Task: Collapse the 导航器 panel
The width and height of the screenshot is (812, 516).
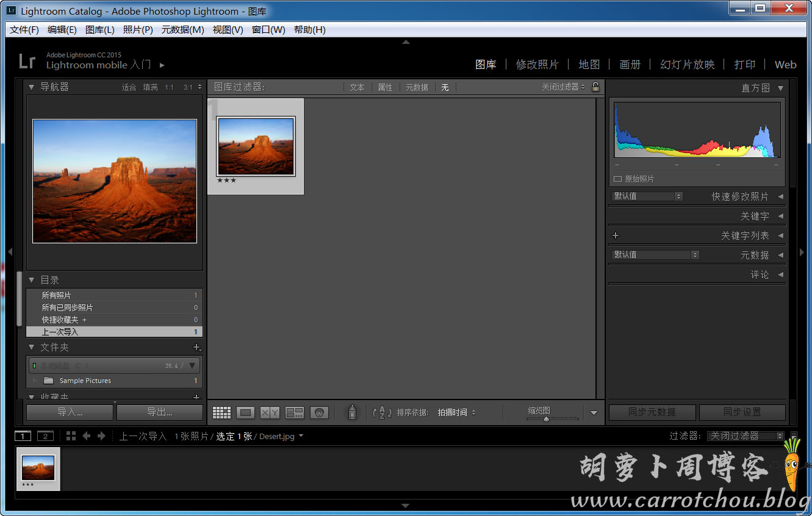Action: [32, 87]
